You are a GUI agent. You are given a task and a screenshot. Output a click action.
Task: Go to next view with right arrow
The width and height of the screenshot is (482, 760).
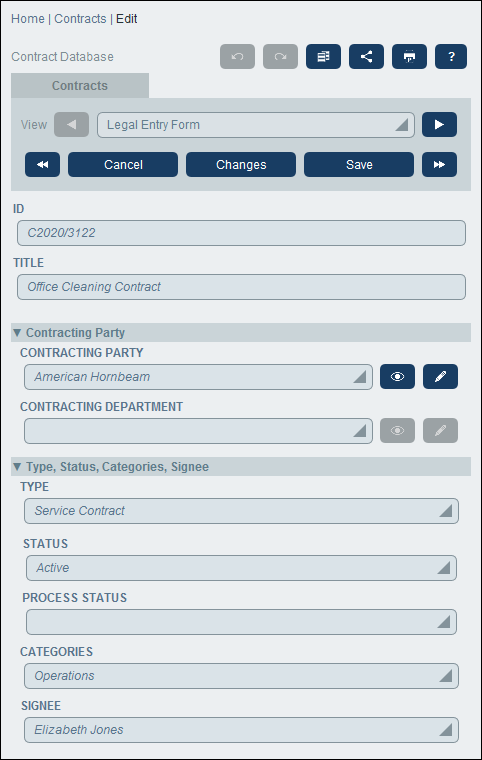[x=439, y=125]
